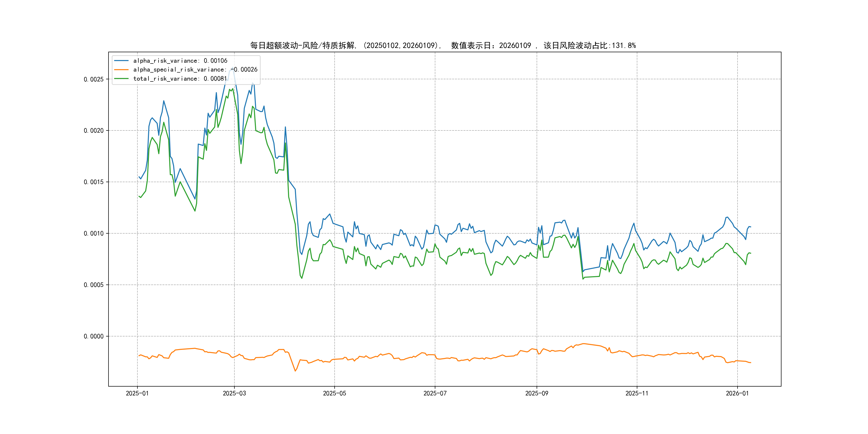Click the 0.0015 y-axis tick label
Viewport: 868px width, 434px height.
point(94,182)
